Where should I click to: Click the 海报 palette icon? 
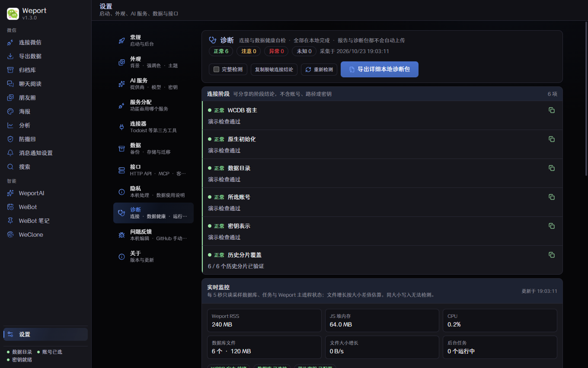click(10, 111)
